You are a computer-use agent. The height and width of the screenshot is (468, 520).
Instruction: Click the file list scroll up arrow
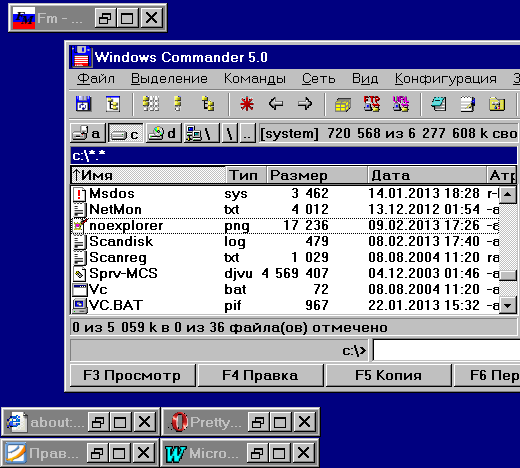pyautogui.click(x=508, y=194)
